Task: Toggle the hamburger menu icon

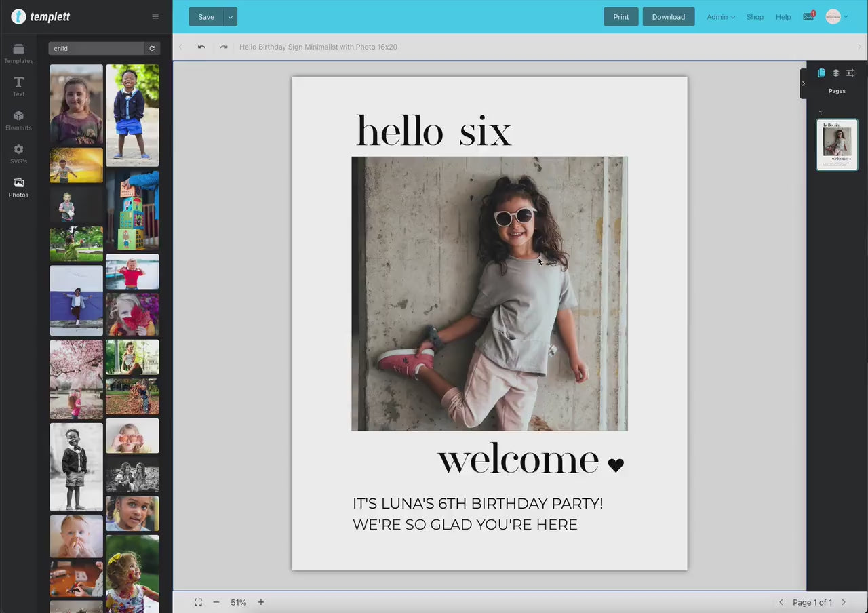Action: [155, 17]
